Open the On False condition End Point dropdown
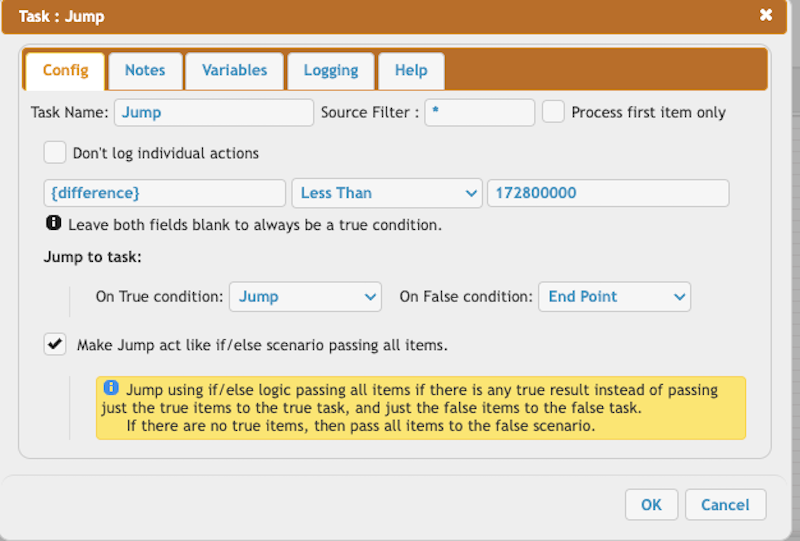Screen dimensions: 800x541 click(614, 297)
